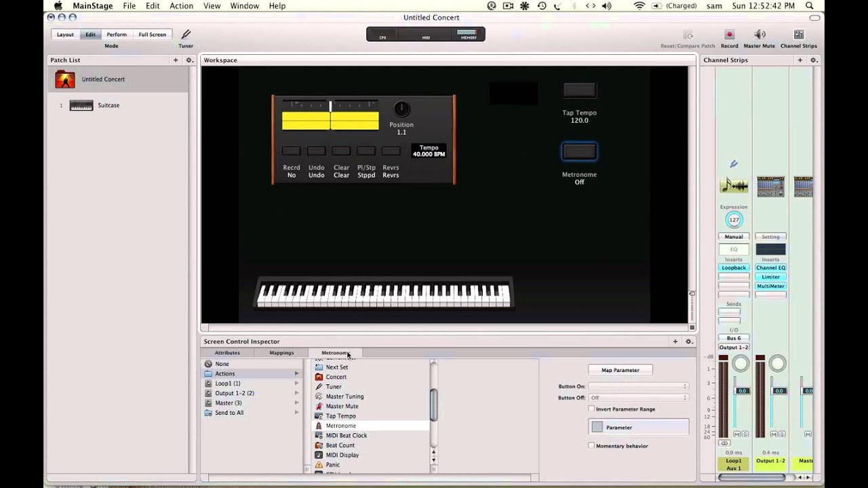Screen dimensions: 868x488
Task: Open the Window menu
Action: 244,5
